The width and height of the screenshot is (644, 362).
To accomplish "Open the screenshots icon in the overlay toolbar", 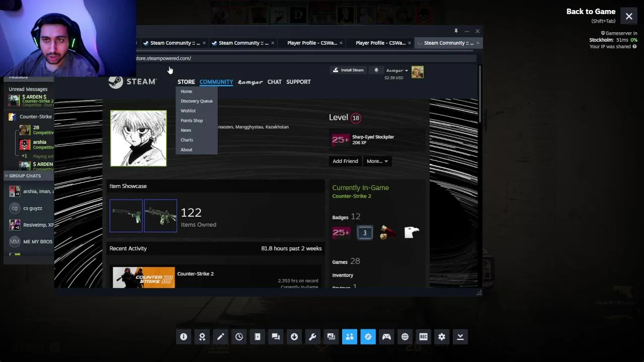I will [x=331, y=337].
